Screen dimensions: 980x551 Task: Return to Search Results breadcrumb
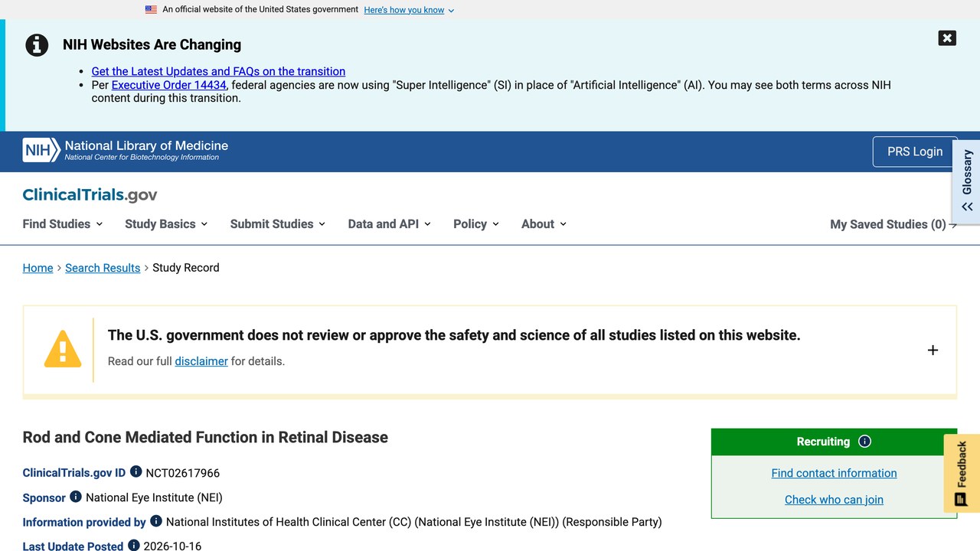pos(103,268)
